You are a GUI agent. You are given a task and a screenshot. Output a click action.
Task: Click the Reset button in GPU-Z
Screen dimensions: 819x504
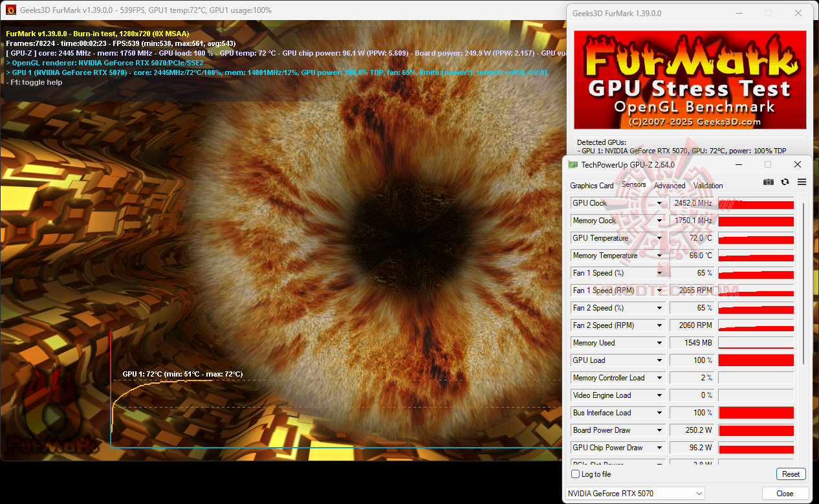pos(791,474)
